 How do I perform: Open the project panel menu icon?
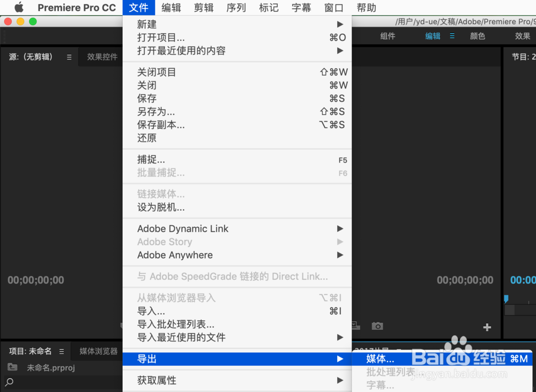point(62,351)
